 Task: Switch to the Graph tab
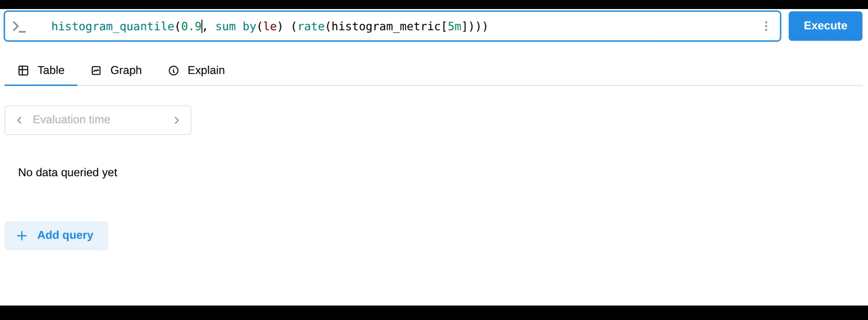(x=125, y=71)
